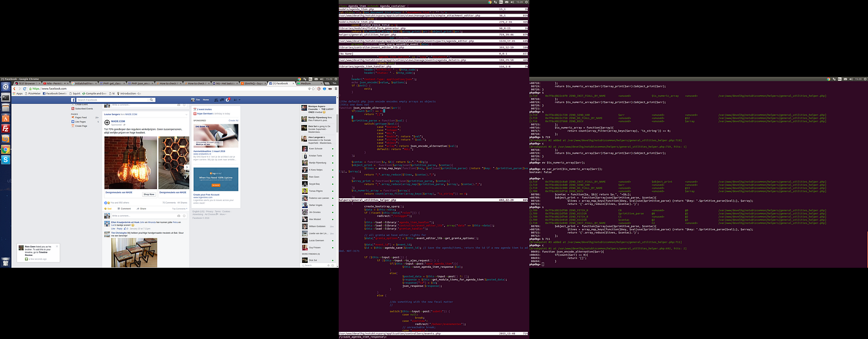
Task: Open the Create Ad link
Action: click(x=233, y=121)
